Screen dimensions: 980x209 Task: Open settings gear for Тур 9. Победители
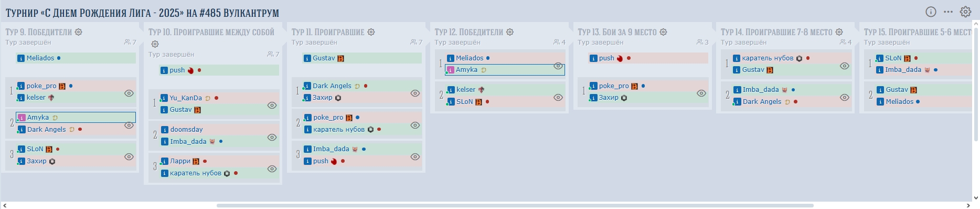pos(79,32)
